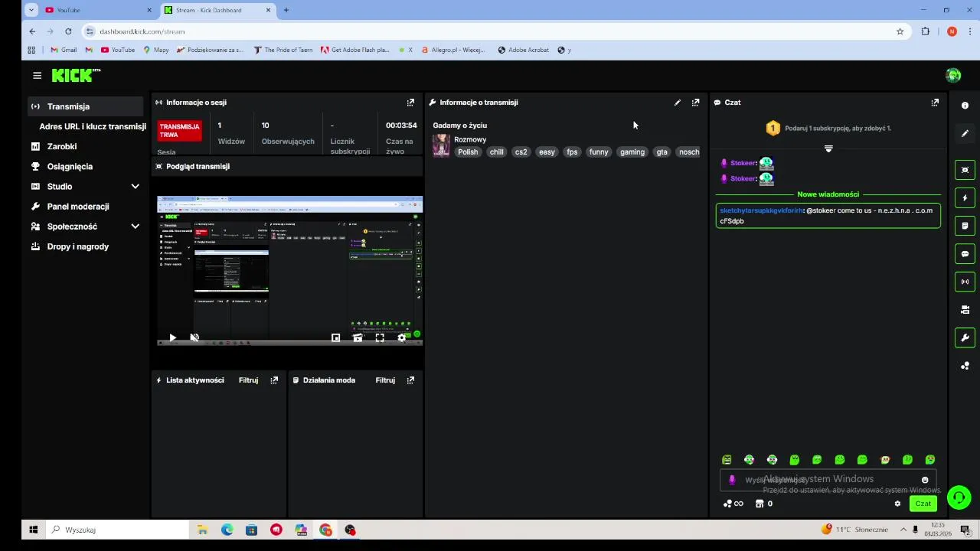980x551 pixels.
Task: Toggle stream preview widget in right sidebar
Action: coord(965,170)
